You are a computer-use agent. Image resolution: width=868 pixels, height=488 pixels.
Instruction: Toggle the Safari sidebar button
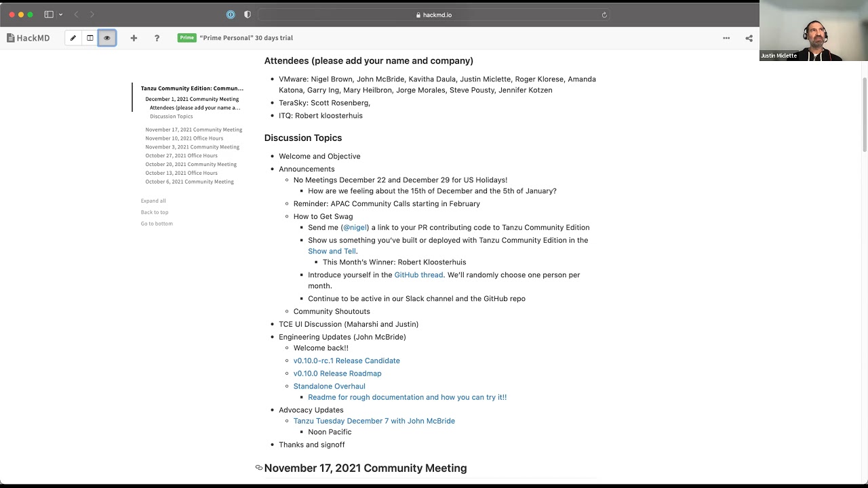coord(49,14)
